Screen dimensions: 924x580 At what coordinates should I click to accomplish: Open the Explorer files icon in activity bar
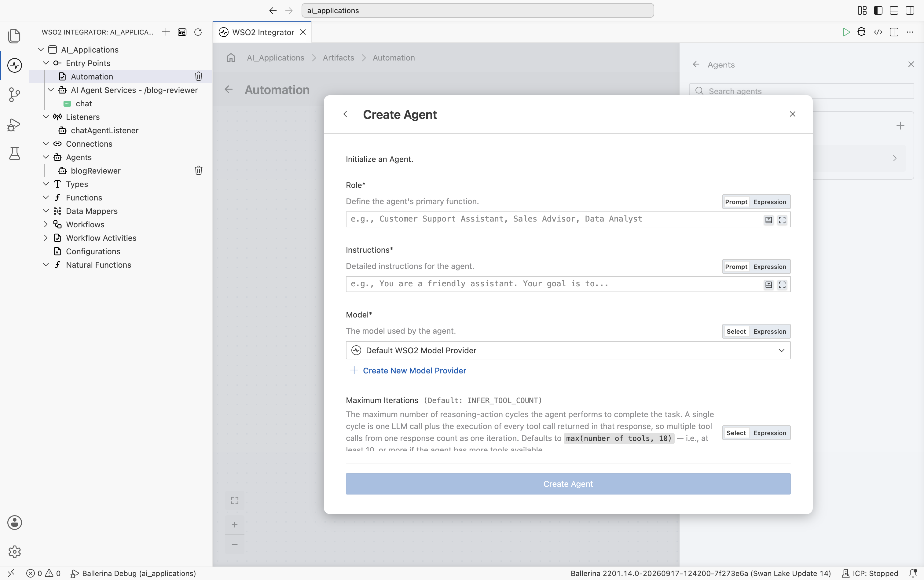tap(15, 36)
